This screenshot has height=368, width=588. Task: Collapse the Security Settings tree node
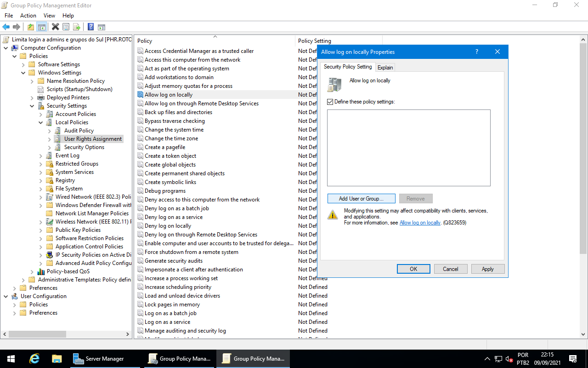click(32, 105)
